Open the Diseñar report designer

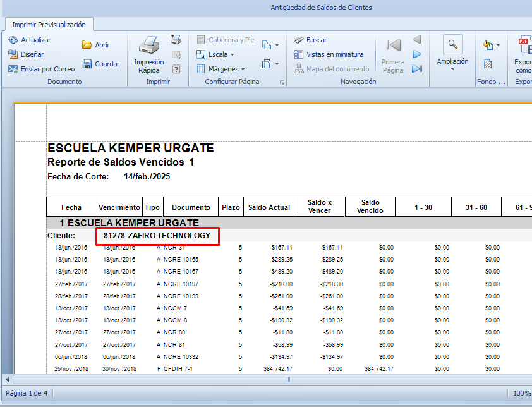[26, 54]
